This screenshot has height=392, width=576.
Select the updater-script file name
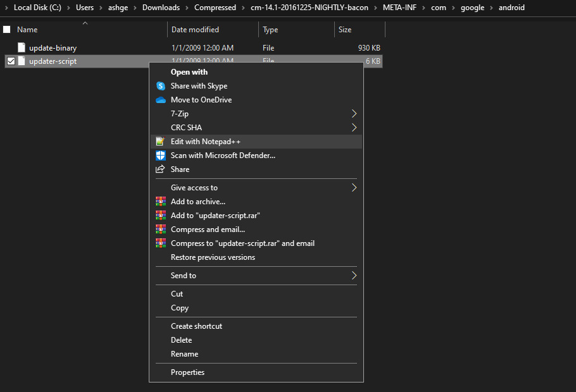coord(53,61)
